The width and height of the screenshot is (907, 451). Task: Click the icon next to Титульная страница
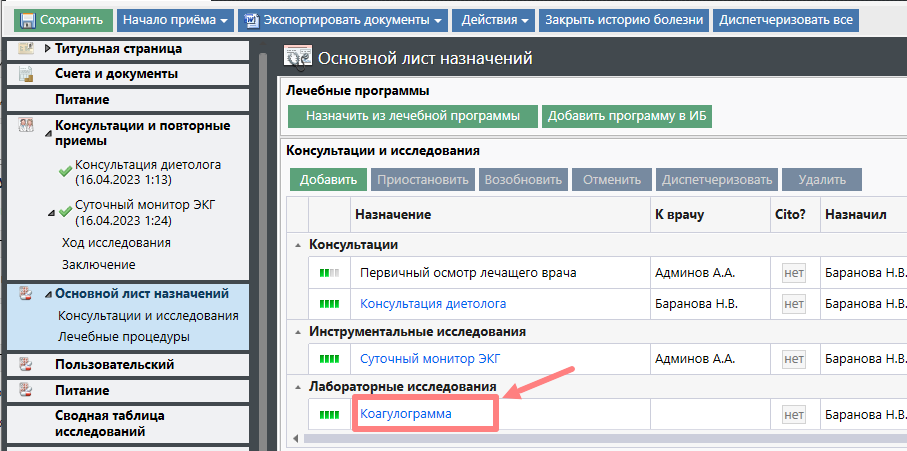27,48
